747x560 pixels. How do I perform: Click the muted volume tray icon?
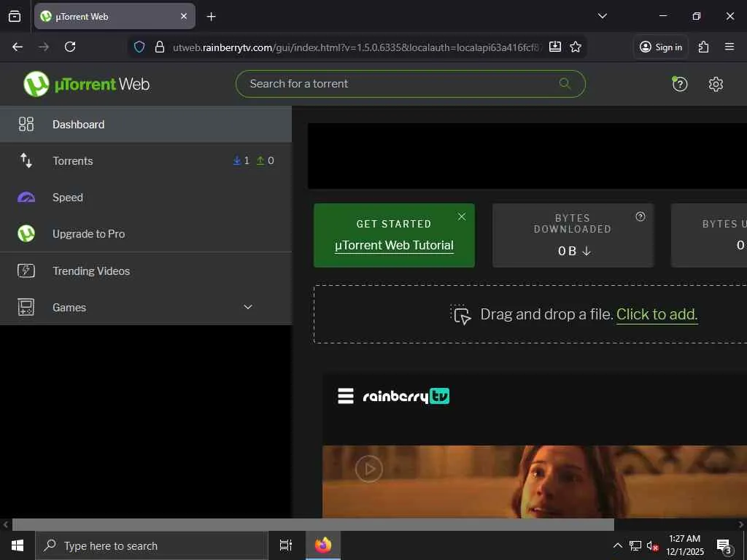(x=652, y=545)
